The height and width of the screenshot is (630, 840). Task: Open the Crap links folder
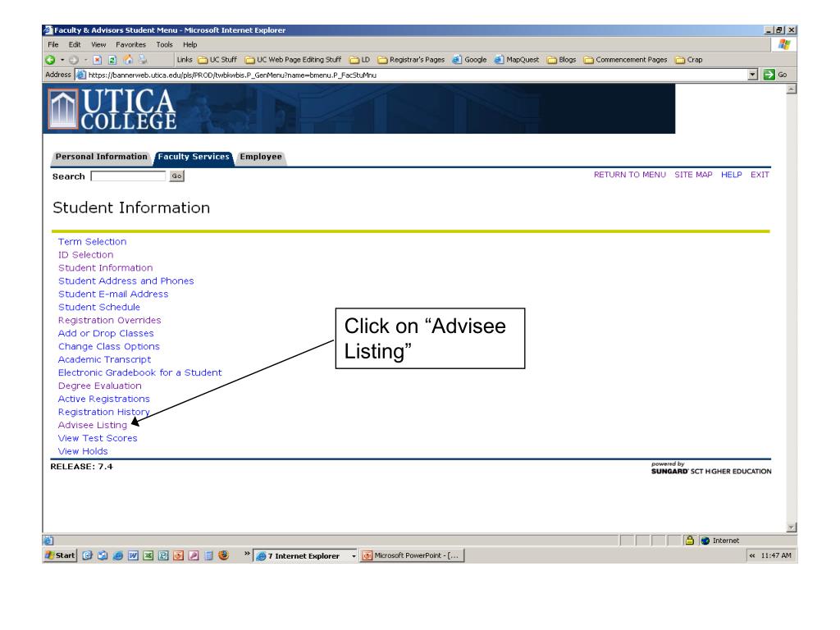click(x=689, y=60)
